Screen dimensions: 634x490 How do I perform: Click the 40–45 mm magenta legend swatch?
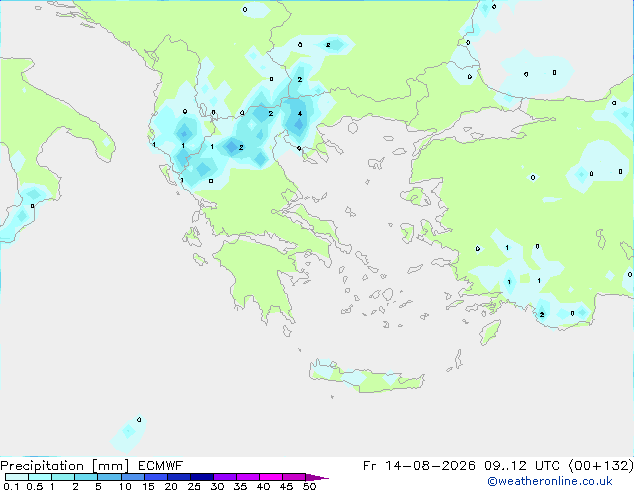(x=271, y=477)
